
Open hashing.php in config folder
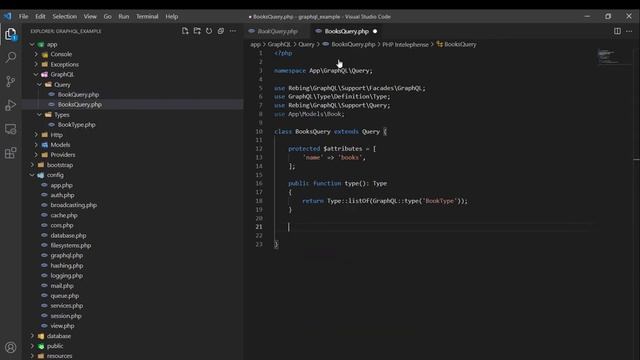tap(67, 265)
